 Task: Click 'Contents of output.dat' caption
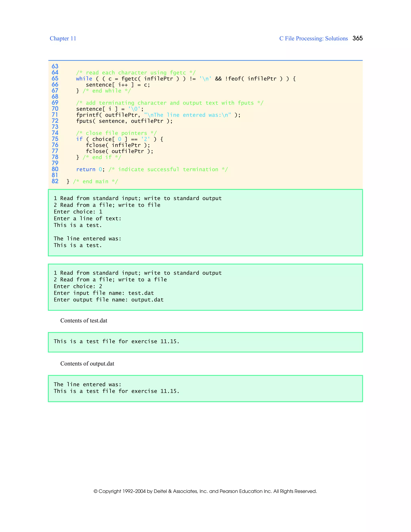[87, 364]
